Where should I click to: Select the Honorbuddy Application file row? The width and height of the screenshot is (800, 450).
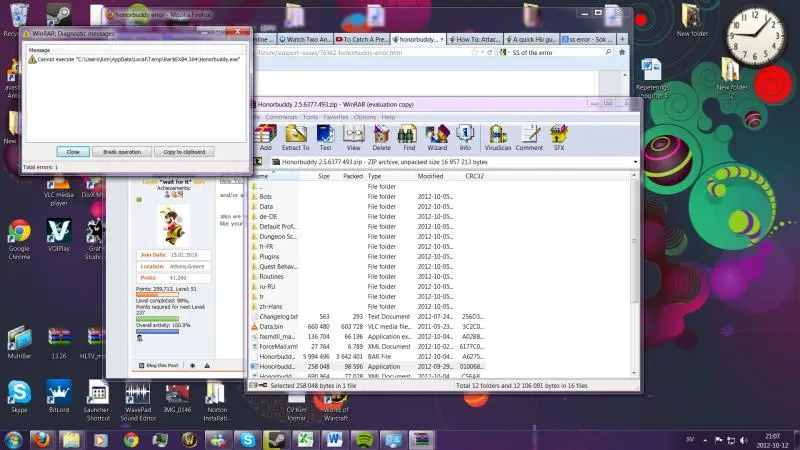367,366
